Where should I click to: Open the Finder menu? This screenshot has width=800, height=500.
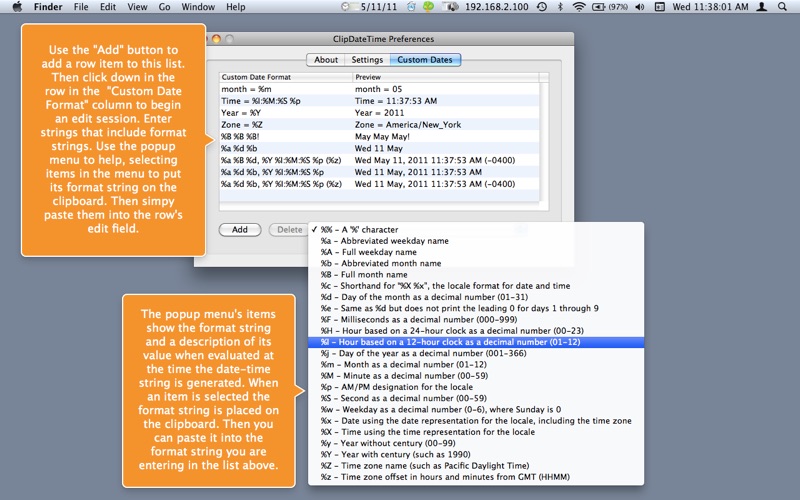[48, 7]
